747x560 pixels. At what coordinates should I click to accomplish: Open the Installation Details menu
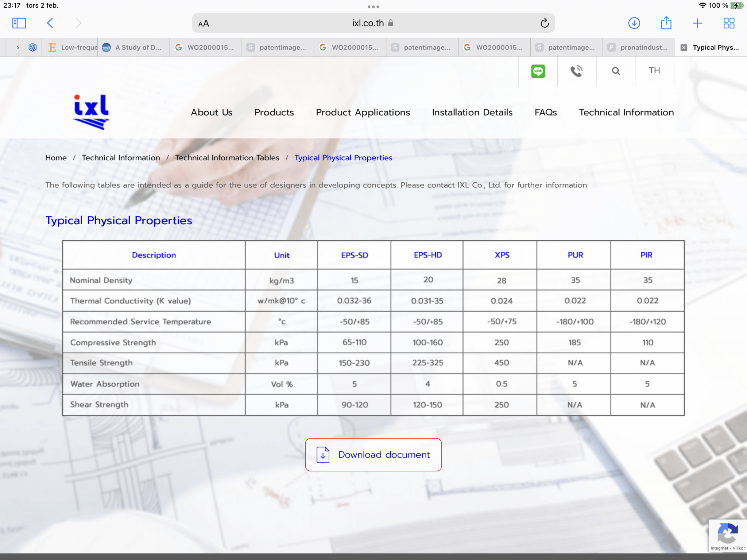(x=472, y=112)
